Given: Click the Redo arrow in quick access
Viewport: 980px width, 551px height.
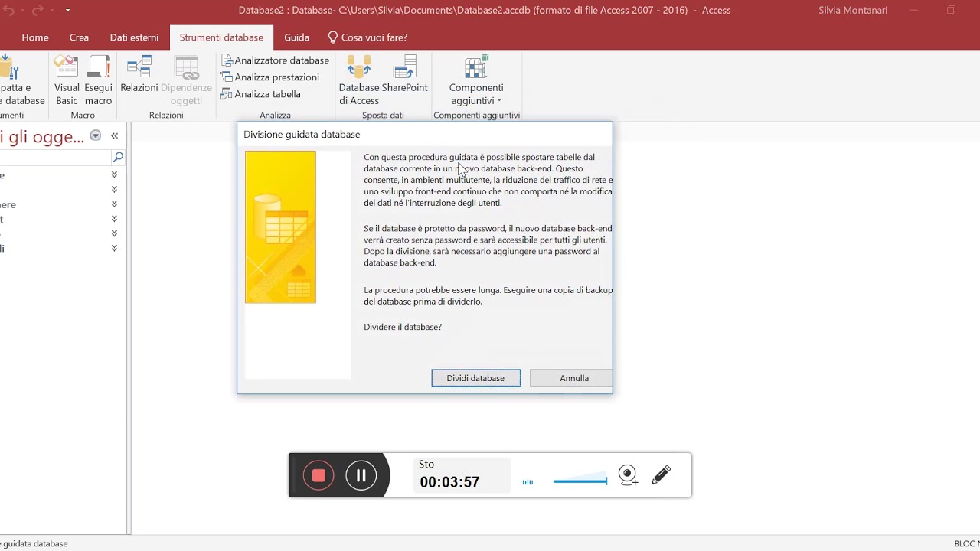Looking at the screenshot, I should (x=37, y=10).
